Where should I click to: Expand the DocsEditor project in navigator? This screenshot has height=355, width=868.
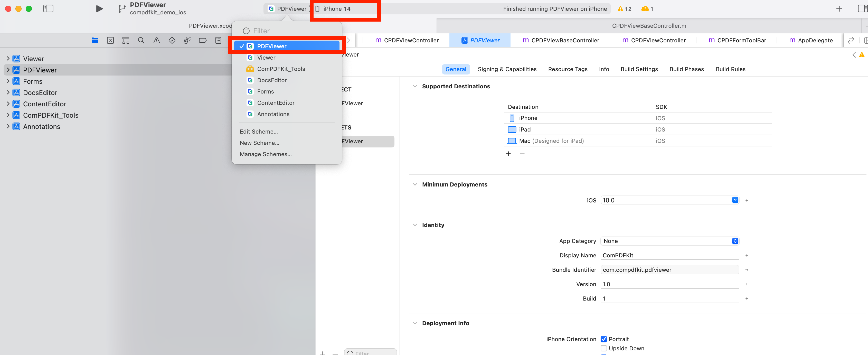(x=8, y=93)
